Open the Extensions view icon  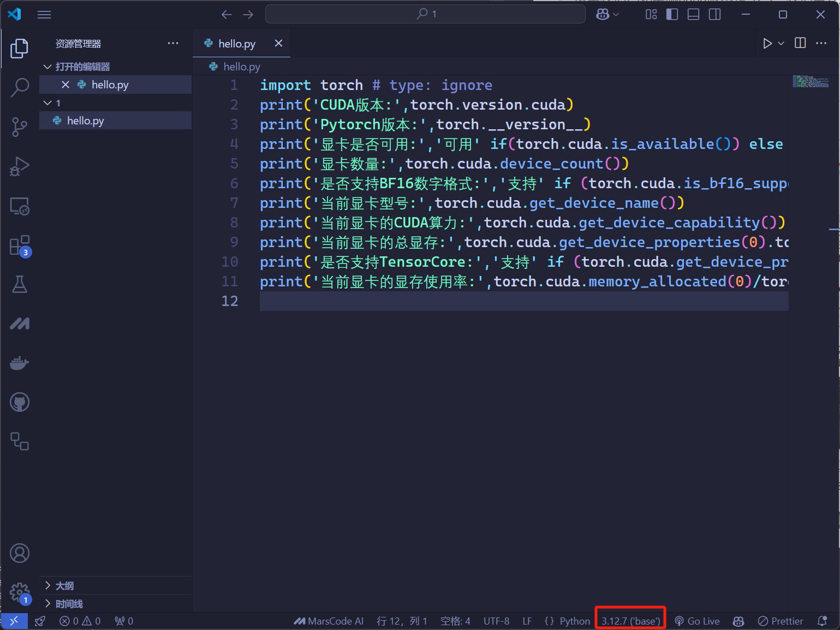[x=20, y=245]
